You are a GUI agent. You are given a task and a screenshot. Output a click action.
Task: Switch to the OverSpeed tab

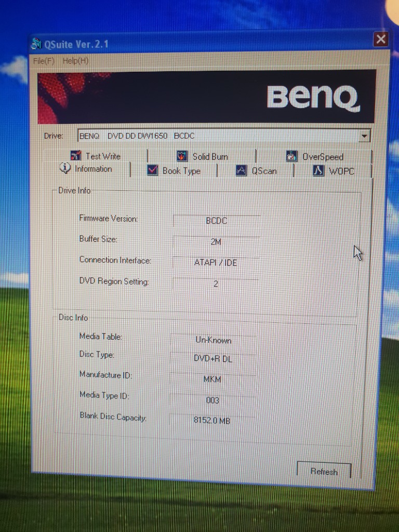click(315, 156)
